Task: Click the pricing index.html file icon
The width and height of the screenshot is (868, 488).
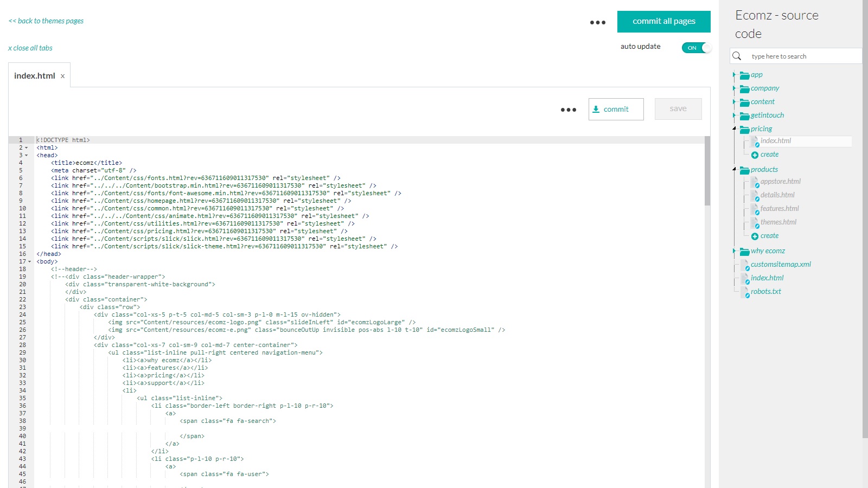Action: pyautogui.click(x=755, y=142)
